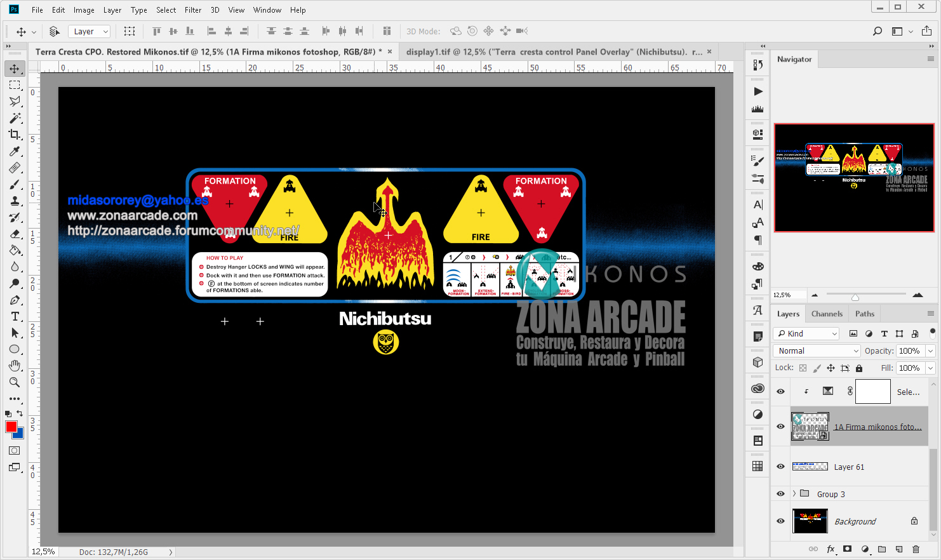Viewport: 941px width, 560px height.
Task: Click the delete layer trash icon
Action: coord(916,549)
